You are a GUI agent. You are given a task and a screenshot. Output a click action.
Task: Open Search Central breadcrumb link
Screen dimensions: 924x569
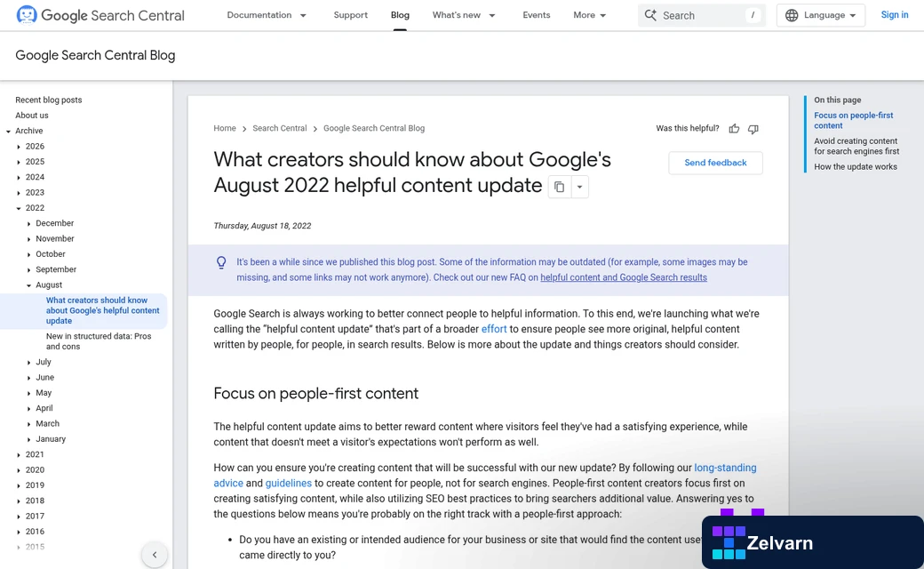pos(279,128)
